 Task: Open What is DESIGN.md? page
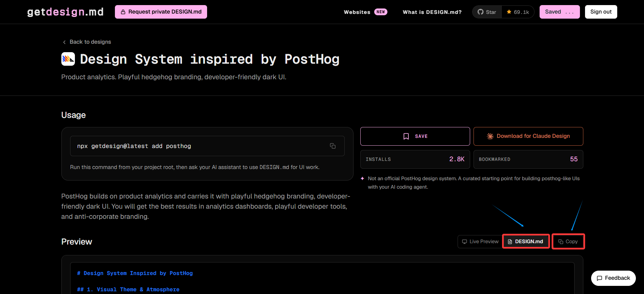(x=432, y=12)
